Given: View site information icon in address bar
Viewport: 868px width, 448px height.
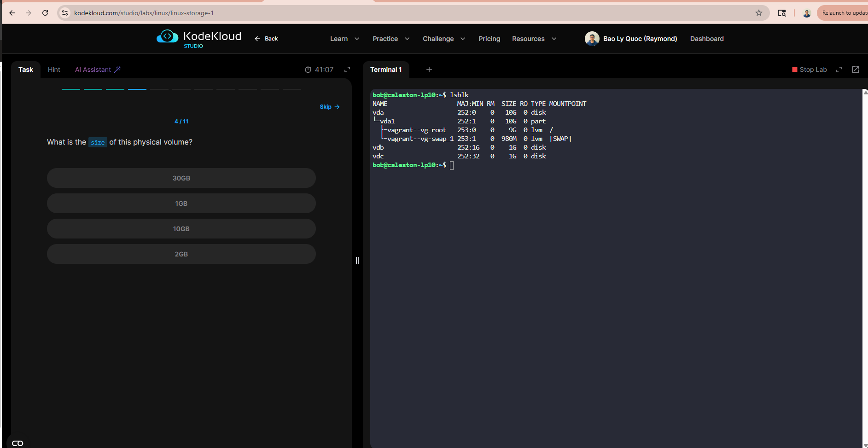Looking at the screenshot, I should (65, 13).
